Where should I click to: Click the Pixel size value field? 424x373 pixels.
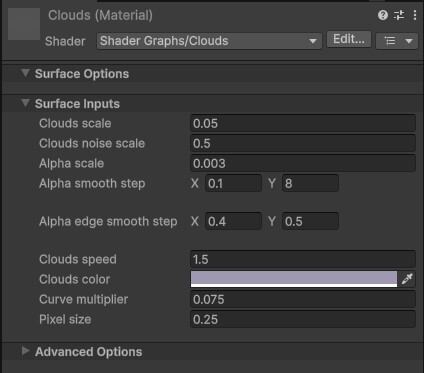pos(303,319)
